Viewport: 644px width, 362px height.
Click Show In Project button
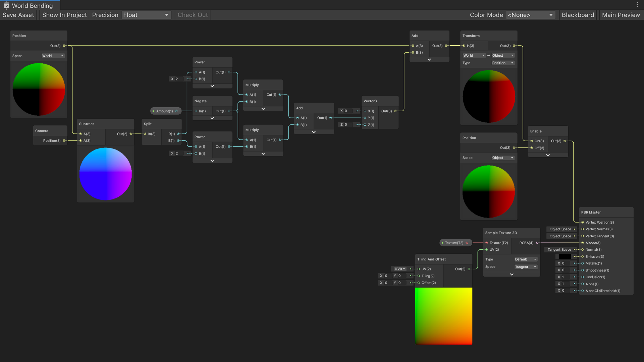(x=64, y=15)
